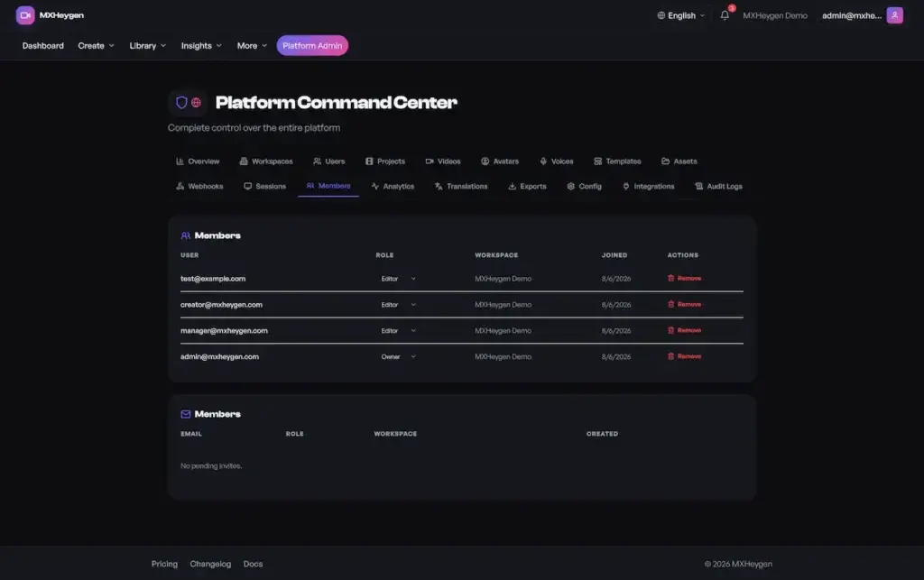Screen dimensions: 924x580
Task: Click the Overview tab chart icon
Action: point(180,161)
